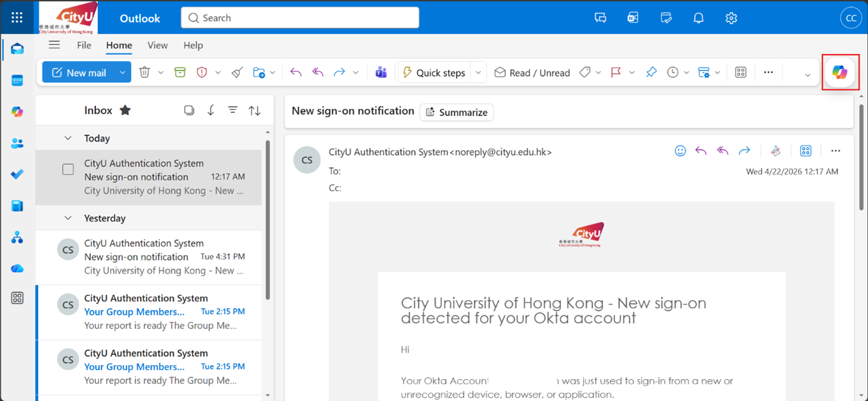
Task: Open the New mail dropdown arrow
Action: (122, 73)
